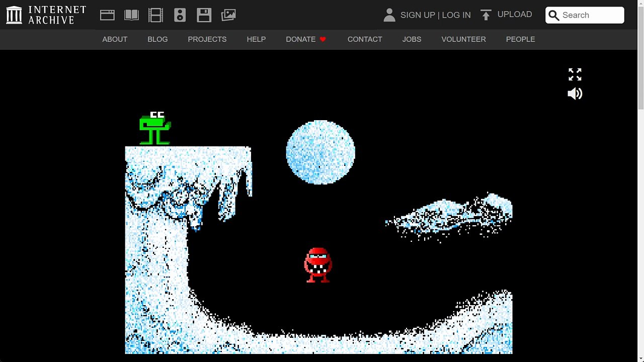
Task: Go to the Donate page
Action: pos(301,39)
